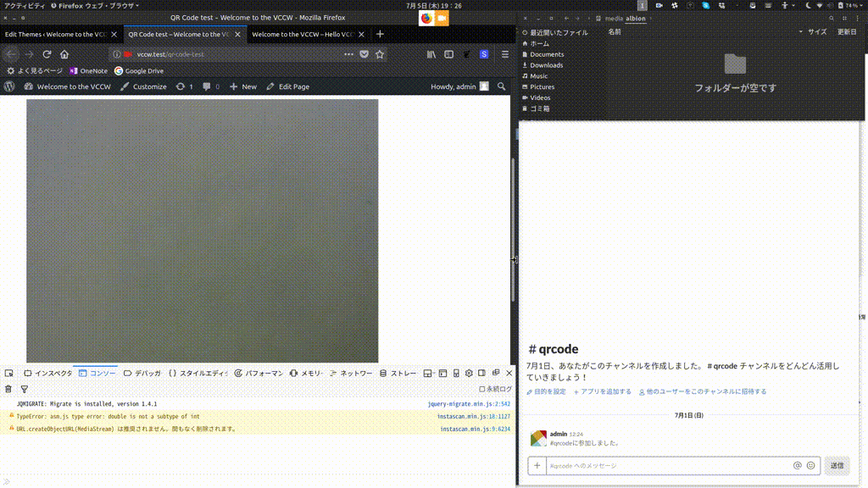The image size is (868, 488).
Task: Clear console output with the trash icon
Action: coord(8,389)
